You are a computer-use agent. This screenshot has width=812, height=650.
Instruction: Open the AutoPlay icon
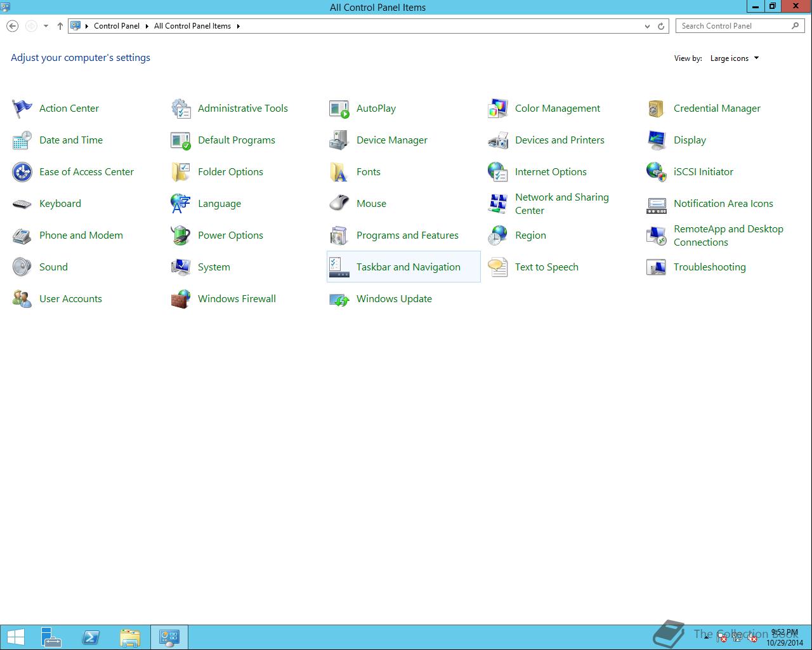coord(339,109)
